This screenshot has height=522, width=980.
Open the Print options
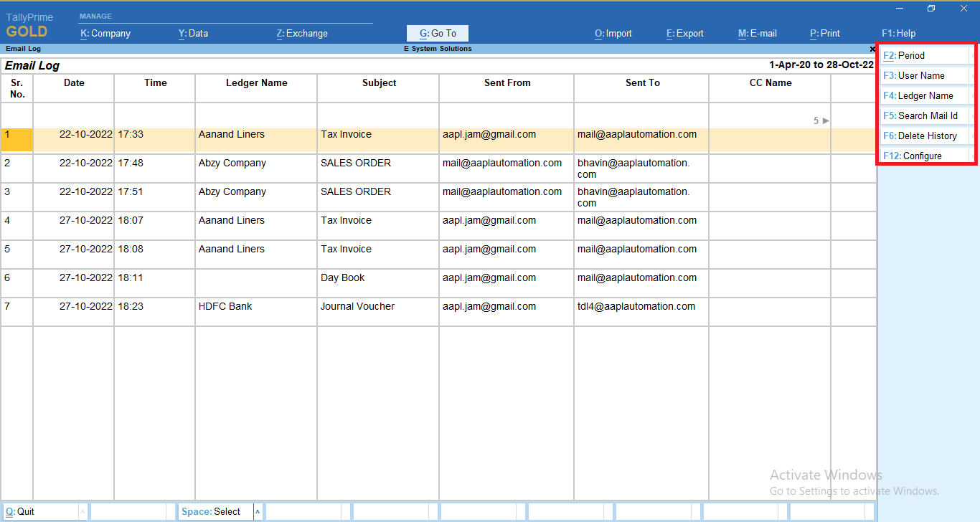coord(824,33)
